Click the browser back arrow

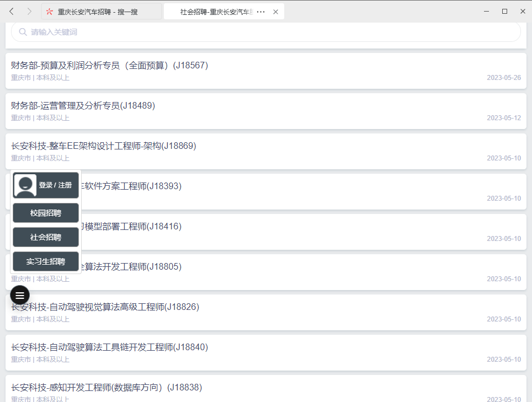point(12,12)
